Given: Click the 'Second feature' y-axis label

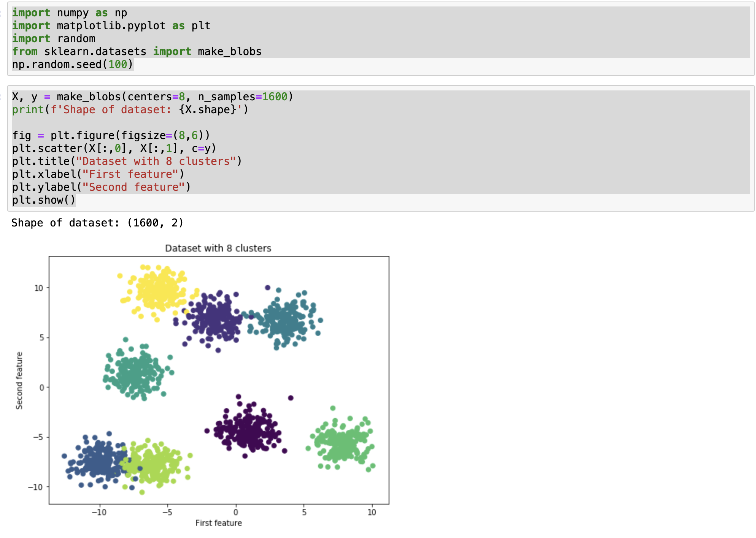Looking at the screenshot, I should coord(19,381).
